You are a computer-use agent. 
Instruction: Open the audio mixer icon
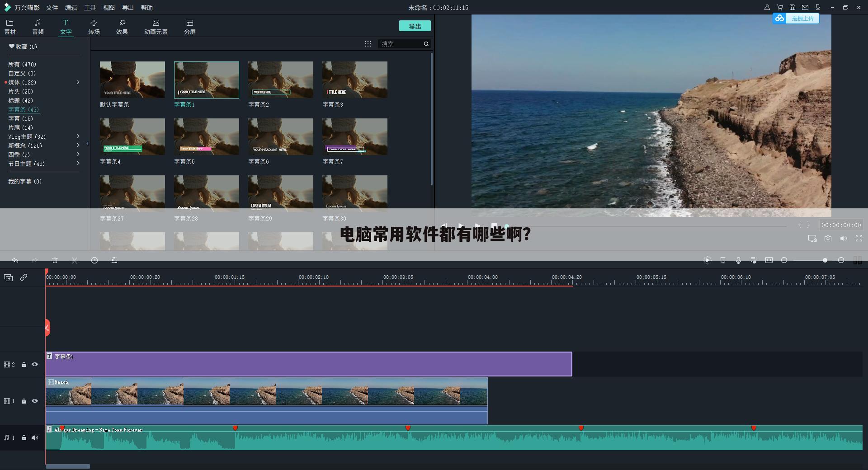point(754,260)
